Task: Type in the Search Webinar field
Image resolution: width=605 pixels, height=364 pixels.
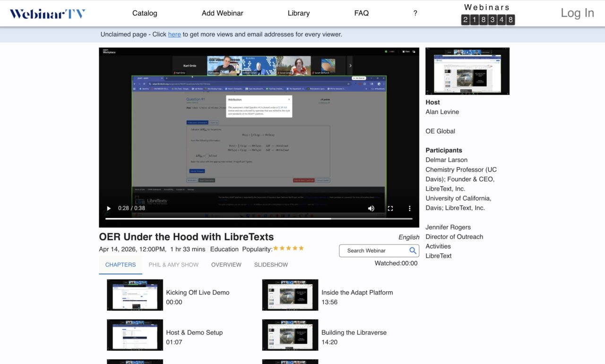Action: point(373,251)
